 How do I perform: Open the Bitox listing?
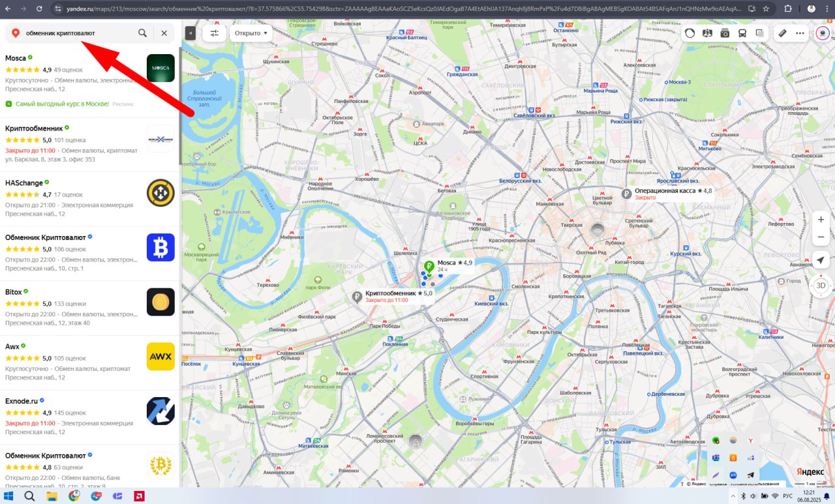pos(14,292)
